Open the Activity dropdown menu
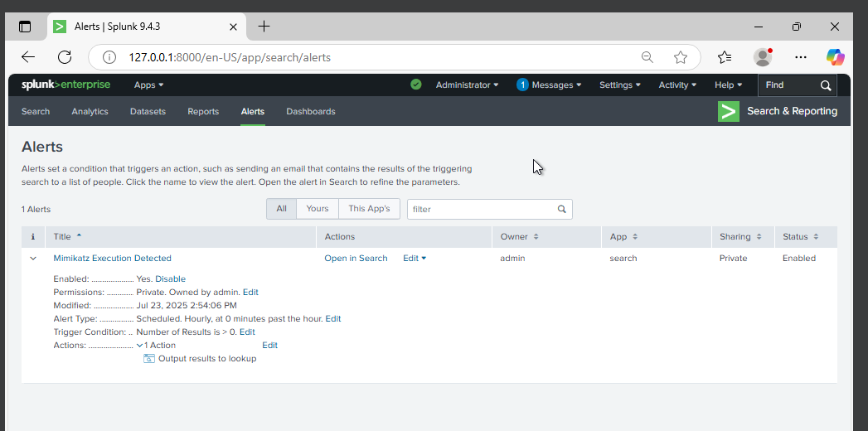 (677, 85)
